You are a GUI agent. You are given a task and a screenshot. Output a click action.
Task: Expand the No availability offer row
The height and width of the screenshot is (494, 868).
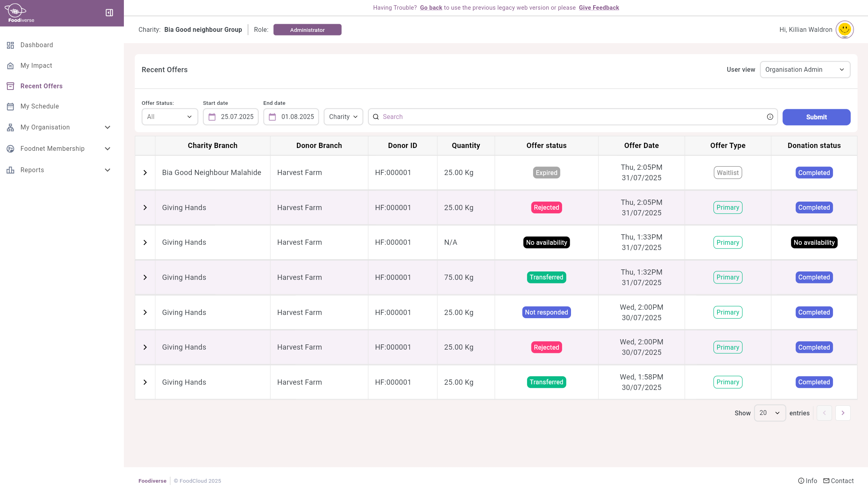click(145, 242)
